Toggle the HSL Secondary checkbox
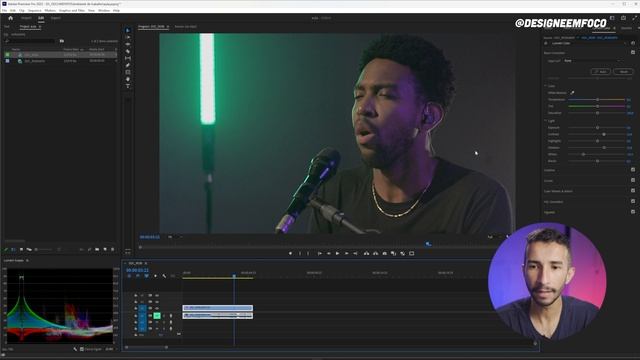640x360 pixels. click(633, 202)
